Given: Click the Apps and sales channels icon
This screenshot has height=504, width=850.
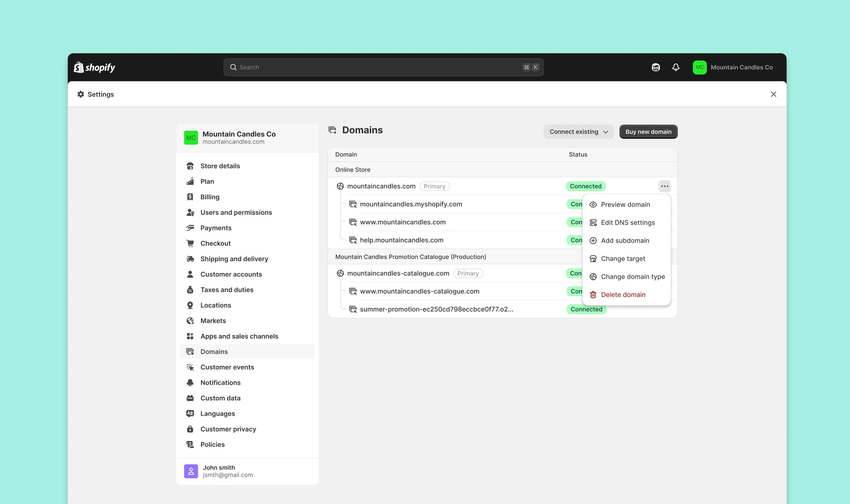Looking at the screenshot, I should (190, 336).
